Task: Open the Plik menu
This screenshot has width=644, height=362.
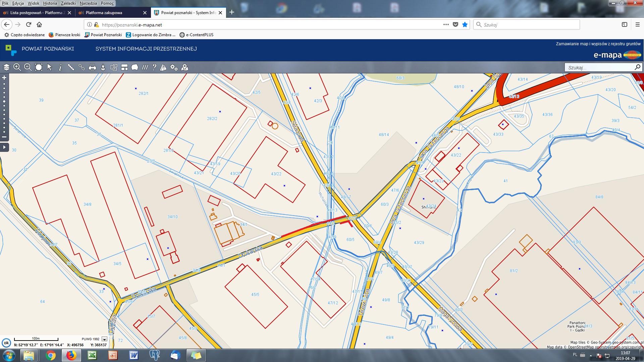Action: [5, 3]
